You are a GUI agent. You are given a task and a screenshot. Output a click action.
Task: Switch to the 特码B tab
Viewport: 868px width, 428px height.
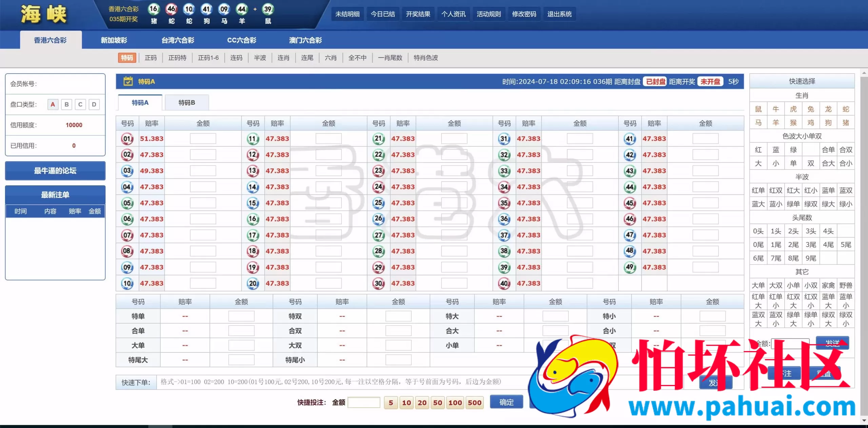[186, 103]
